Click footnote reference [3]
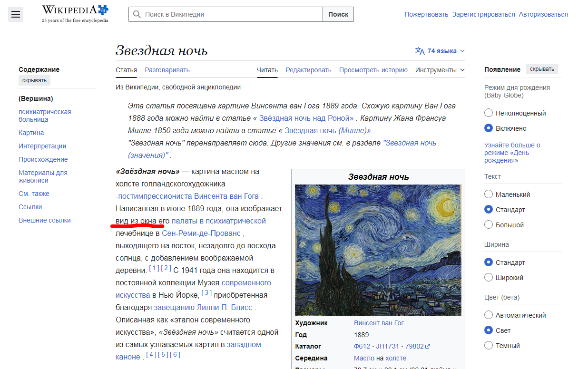Screen dimensions: 588x369 coord(206,293)
